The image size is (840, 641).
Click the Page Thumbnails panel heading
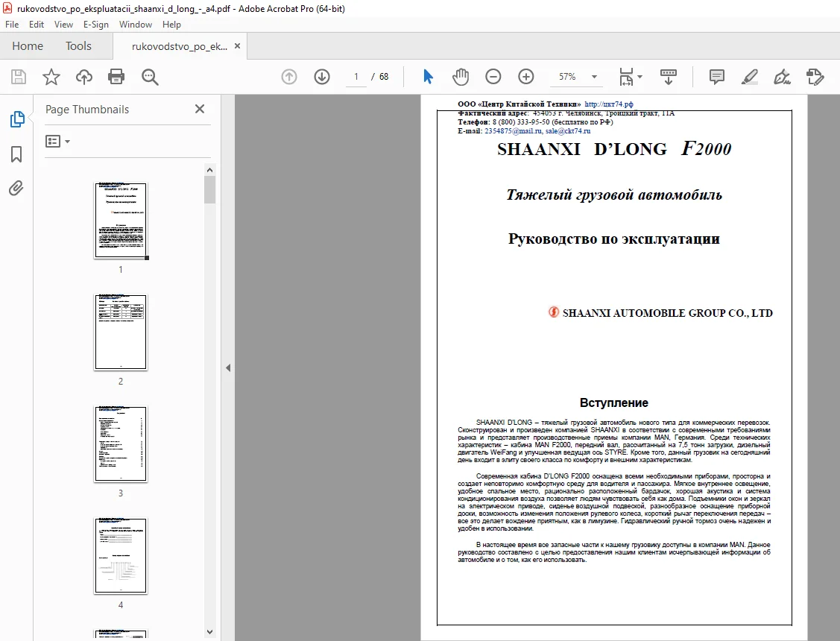[87, 110]
